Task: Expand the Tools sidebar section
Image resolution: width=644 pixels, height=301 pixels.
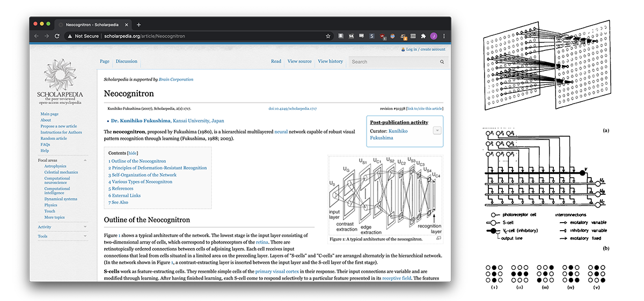Action: 85,236
